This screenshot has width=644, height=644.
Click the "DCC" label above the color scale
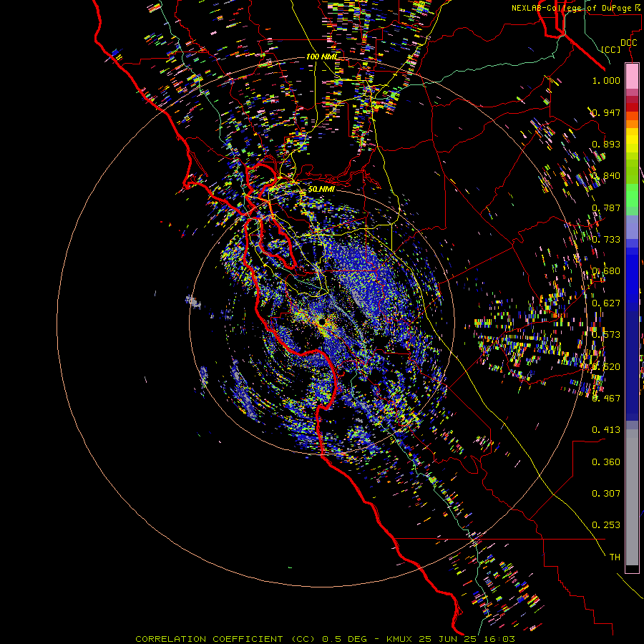[628, 43]
